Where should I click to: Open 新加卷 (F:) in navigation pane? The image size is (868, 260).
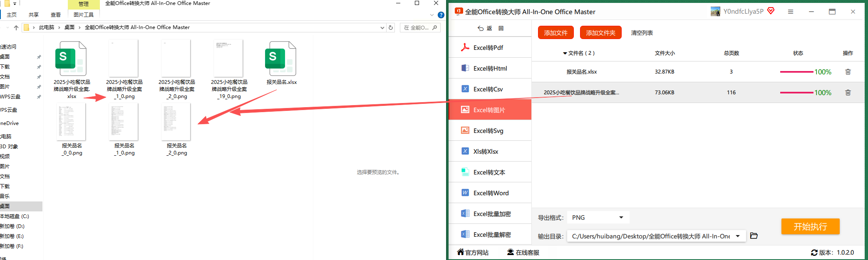[x=12, y=246]
